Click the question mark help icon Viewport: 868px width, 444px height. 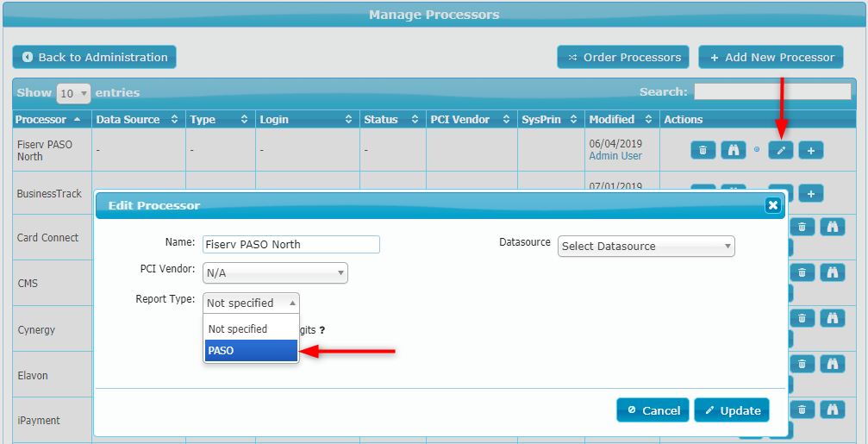322,330
